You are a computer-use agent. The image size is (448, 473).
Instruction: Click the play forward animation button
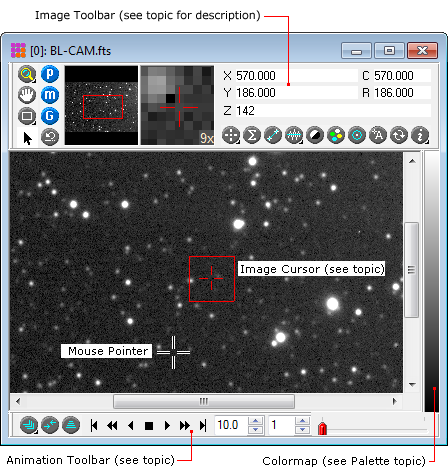[167, 426]
